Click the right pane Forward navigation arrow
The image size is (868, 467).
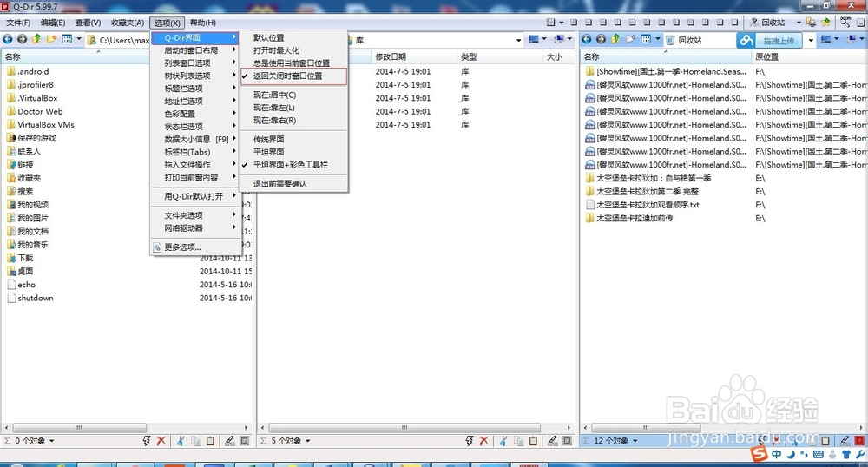(x=602, y=39)
